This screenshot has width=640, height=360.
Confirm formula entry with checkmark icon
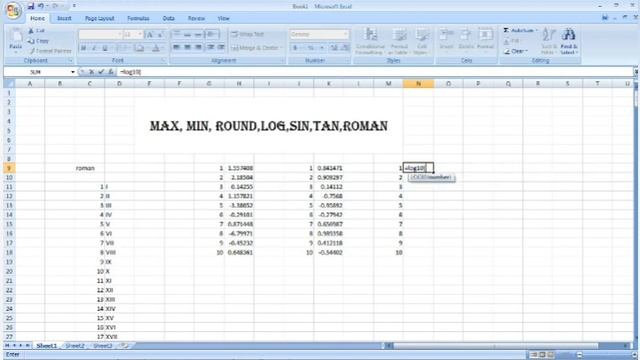click(x=101, y=72)
